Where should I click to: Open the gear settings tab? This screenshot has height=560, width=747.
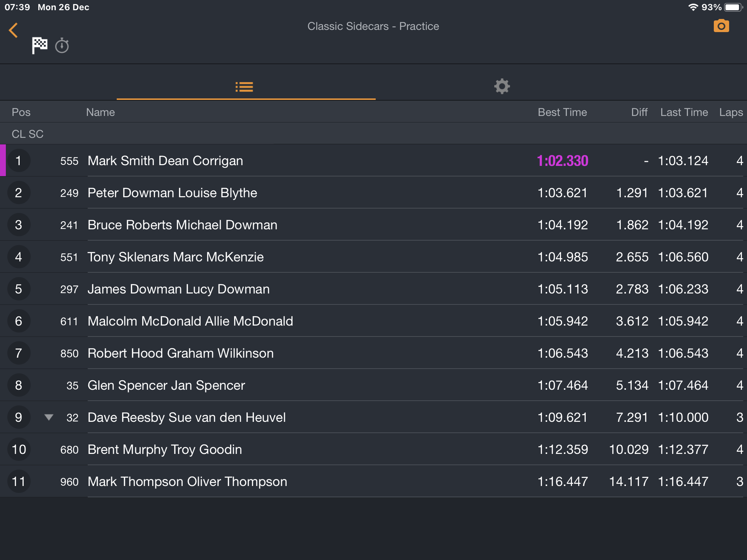502,86
